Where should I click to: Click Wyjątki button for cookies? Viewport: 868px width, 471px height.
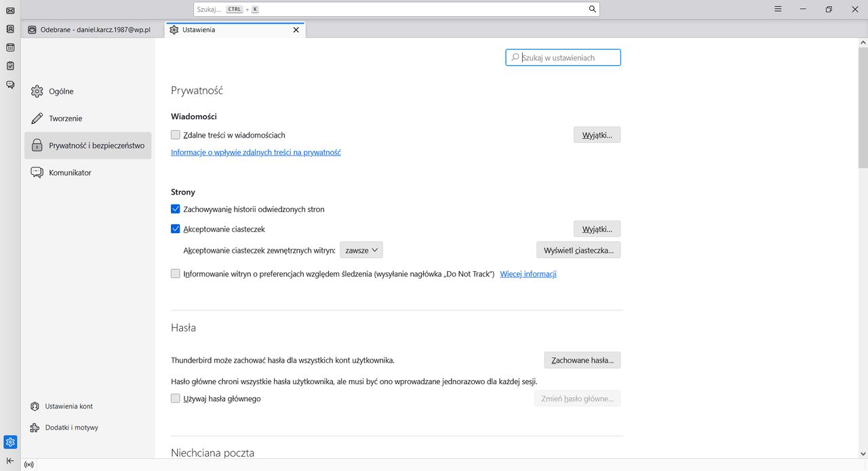click(597, 229)
